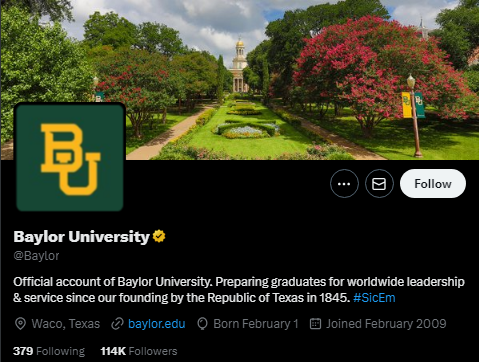Click the chain link icon
This screenshot has height=362, width=479.
pos(117,324)
